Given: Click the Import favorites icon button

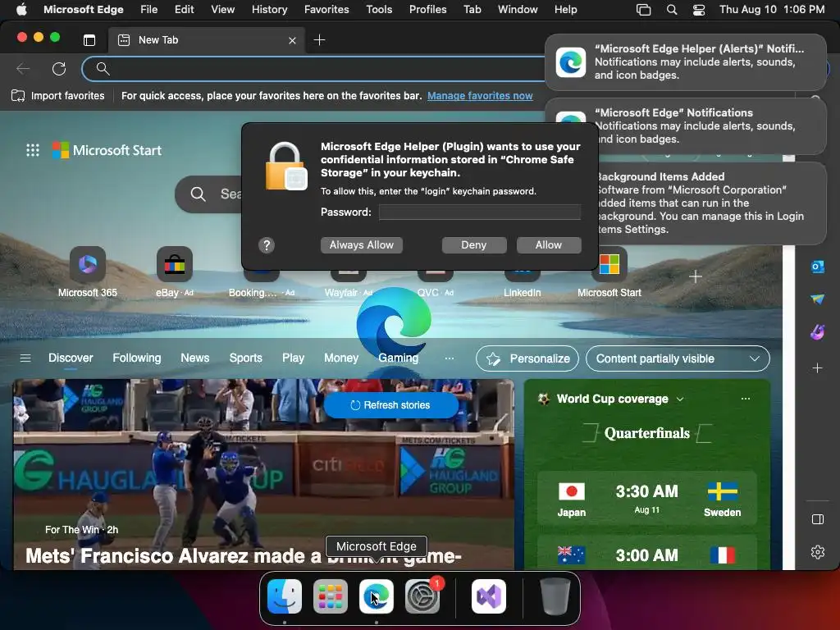Looking at the screenshot, I should (x=58, y=96).
